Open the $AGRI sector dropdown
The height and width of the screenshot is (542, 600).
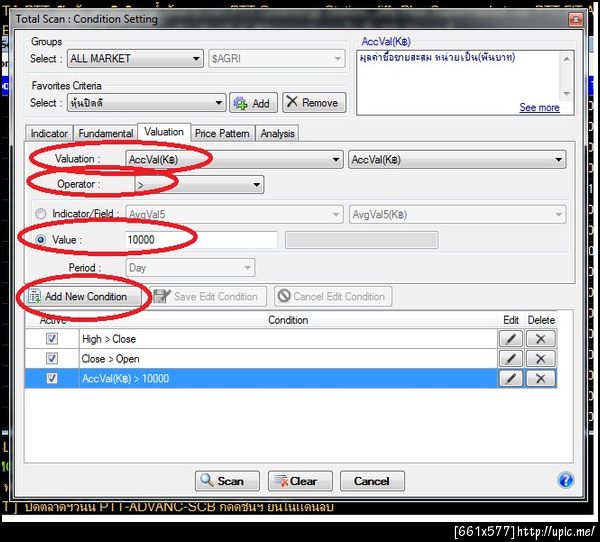click(x=277, y=59)
